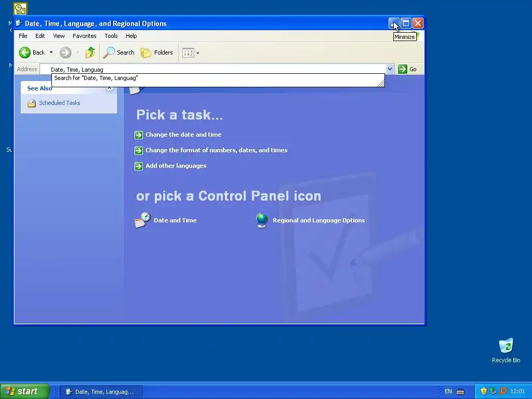Image resolution: width=532 pixels, height=399 pixels.
Task: Click arrow icon beside 'Change the format of numbers'
Action: 138,150
